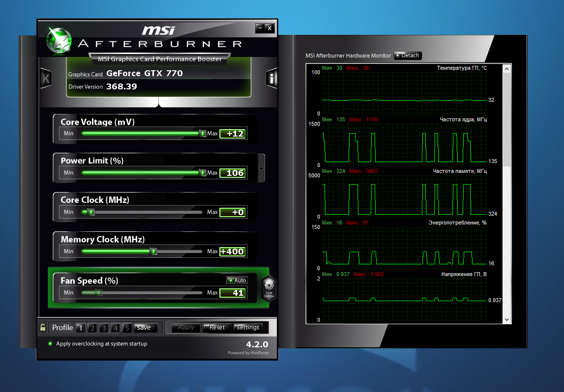Open the information i icon
Image resolution: width=564 pixels, height=392 pixels.
271,78
